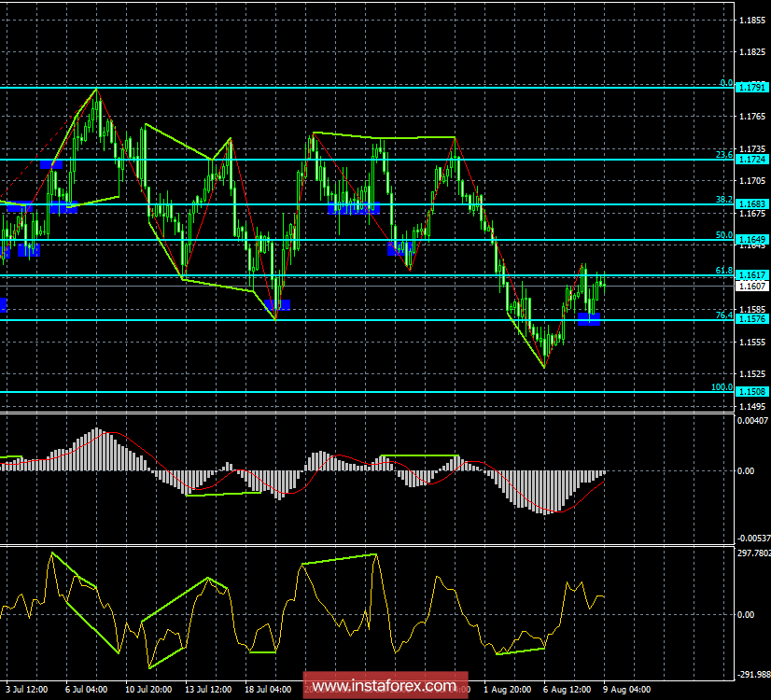Click the 1.1617 Fibonacci price label
Image resolution: width=771 pixels, height=700 pixels.
pyautogui.click(x=751, y=275)
